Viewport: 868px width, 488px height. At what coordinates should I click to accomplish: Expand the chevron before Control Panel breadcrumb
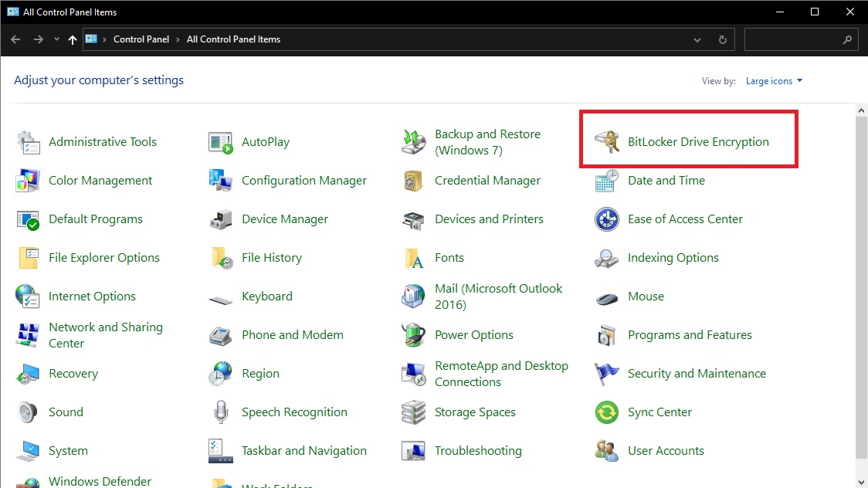click(104, 39)
